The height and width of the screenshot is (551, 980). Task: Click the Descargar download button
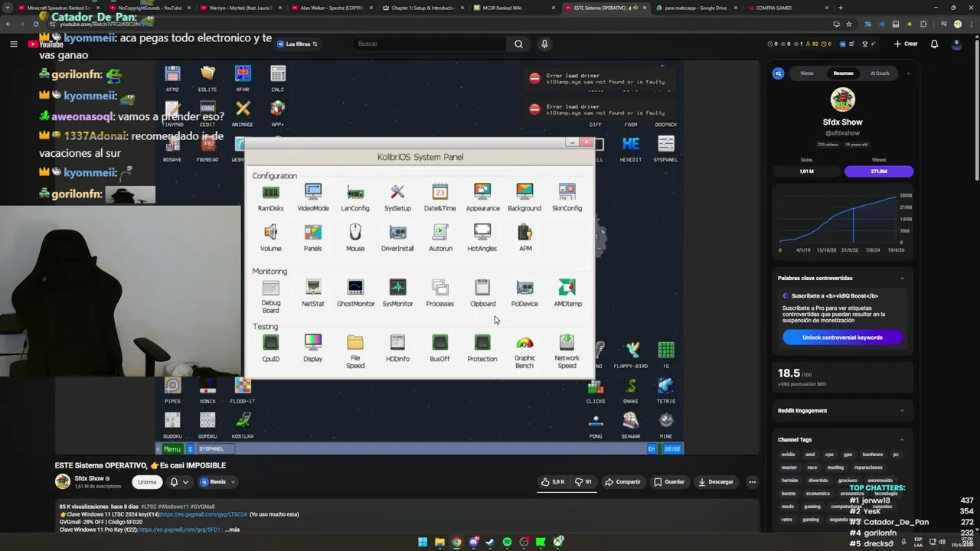716,482
